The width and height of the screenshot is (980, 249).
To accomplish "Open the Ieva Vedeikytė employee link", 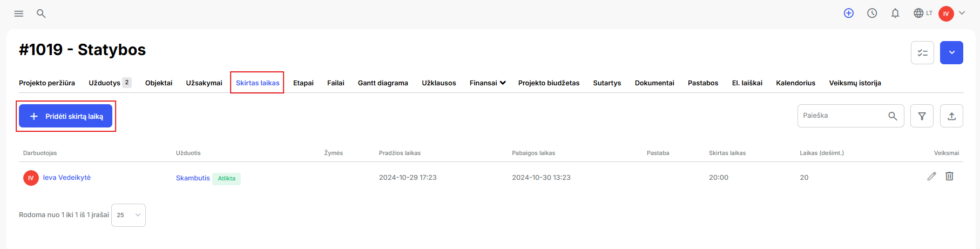I will pyautogui.click(x=67, y=178).
